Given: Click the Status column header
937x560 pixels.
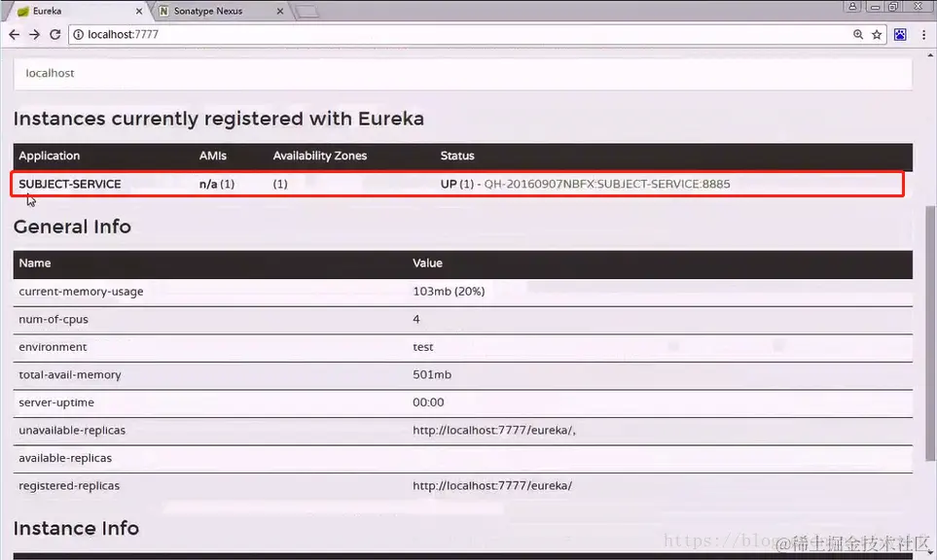Looking at the screenshot, I should pyautogui.click(x=457, y=156).
